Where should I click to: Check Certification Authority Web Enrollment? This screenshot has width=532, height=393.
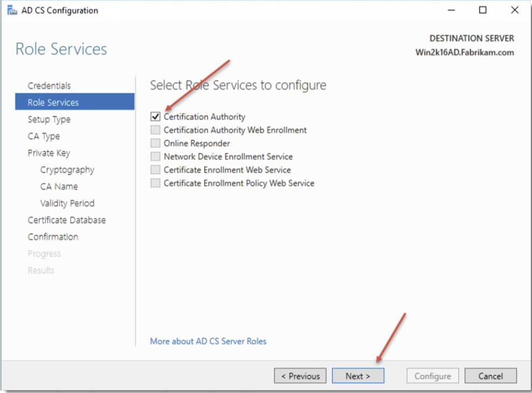pos(156,130)
